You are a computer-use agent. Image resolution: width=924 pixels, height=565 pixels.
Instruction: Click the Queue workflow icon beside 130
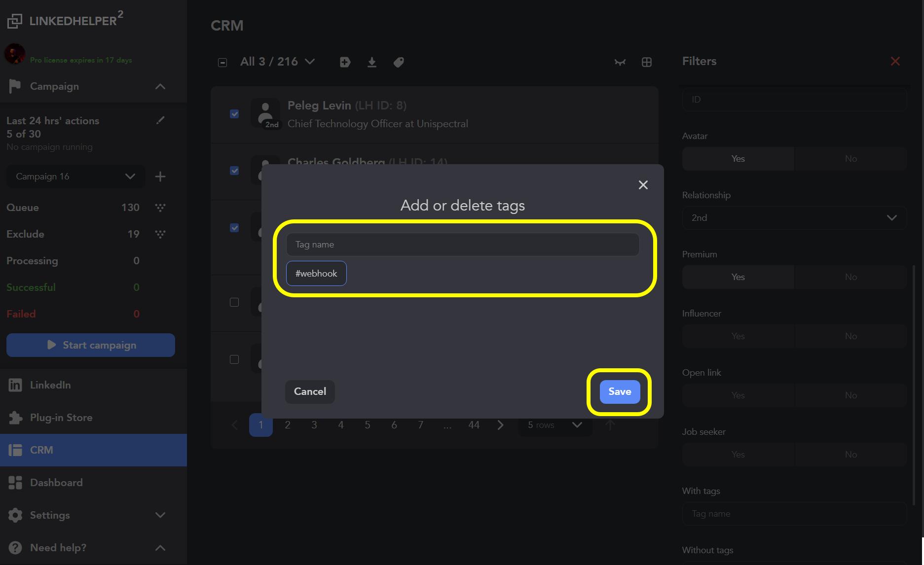(x=160, y=207)
